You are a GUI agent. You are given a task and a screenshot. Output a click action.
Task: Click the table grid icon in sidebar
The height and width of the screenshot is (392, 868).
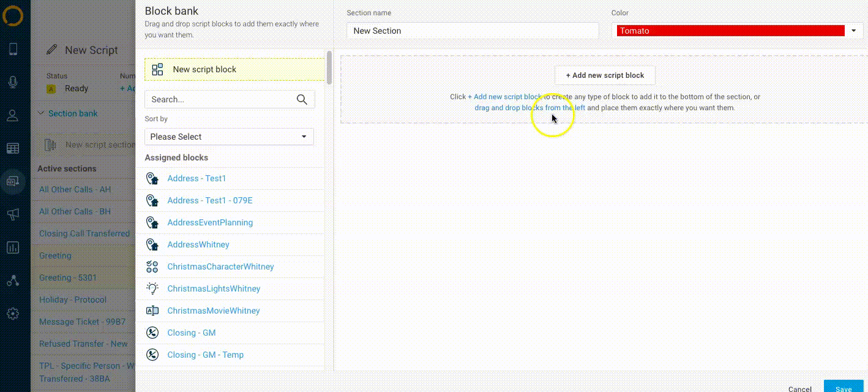click(13, 148)
